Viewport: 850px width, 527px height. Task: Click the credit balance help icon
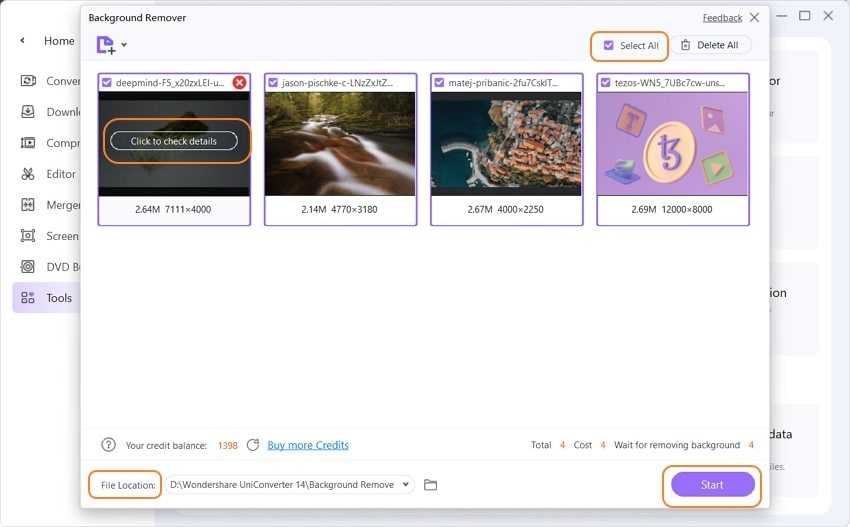coord(108,445)
